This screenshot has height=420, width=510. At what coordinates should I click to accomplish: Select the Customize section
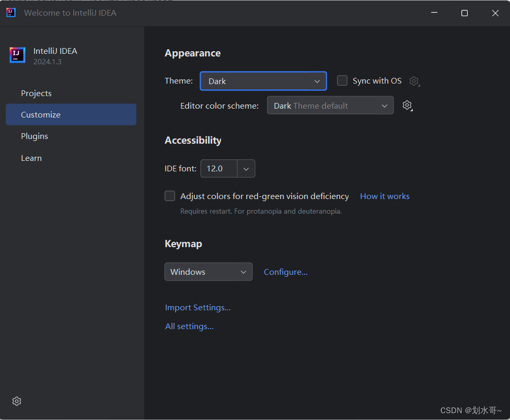coord(71,115)
